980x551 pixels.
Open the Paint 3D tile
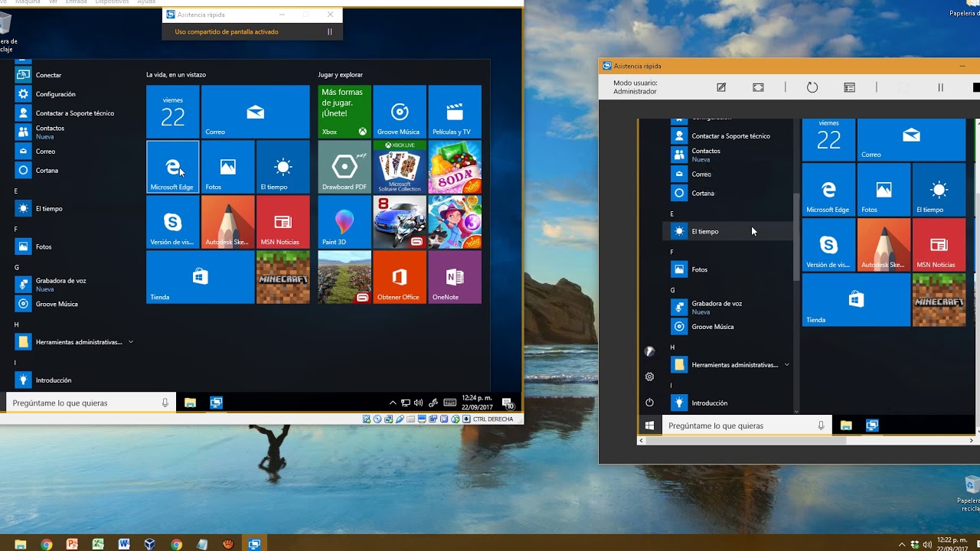click(344, 222)
